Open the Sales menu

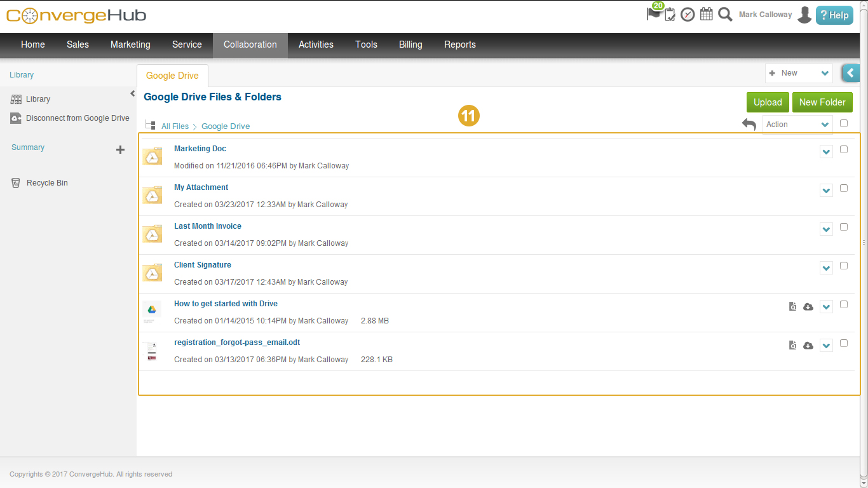pos(78,44)
